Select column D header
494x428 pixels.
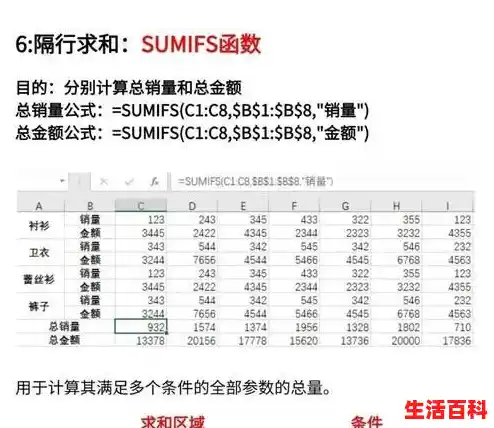click(x=192, y=206)
